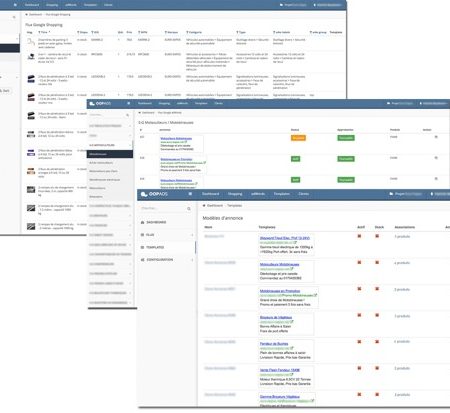The width and height of the screenshot is (450, 413).
Task: Open the Broyeurs de Végétaux template link
Action: [x=276, y=317]
